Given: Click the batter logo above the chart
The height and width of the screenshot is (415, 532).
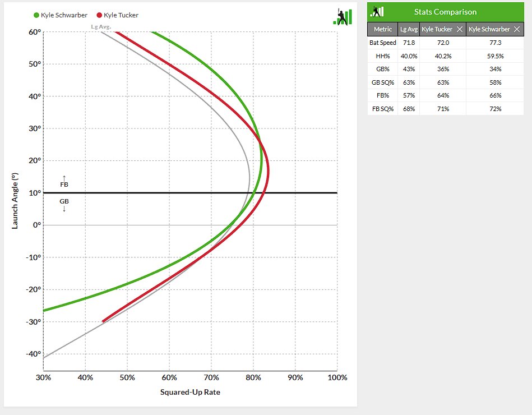Looking at the screenshot, I should coord(343,16).
